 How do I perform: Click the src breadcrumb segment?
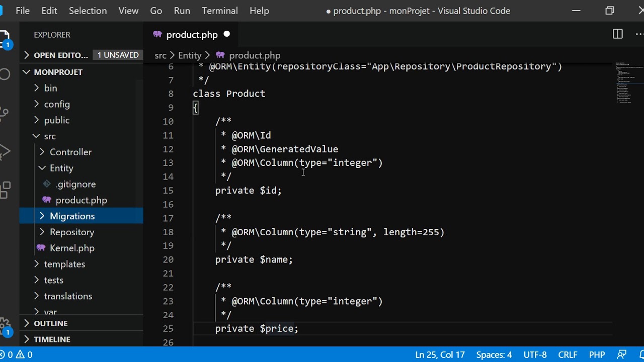[x=160, y=55]
